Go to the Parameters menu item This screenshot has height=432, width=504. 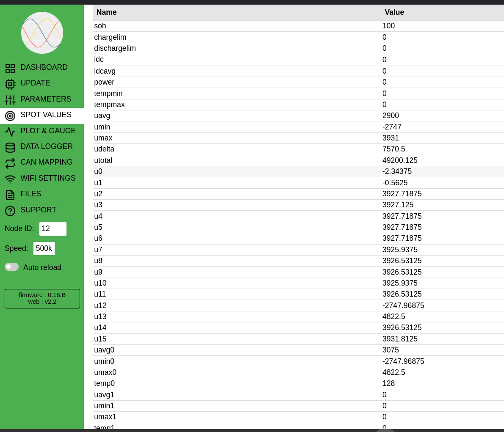46,99
